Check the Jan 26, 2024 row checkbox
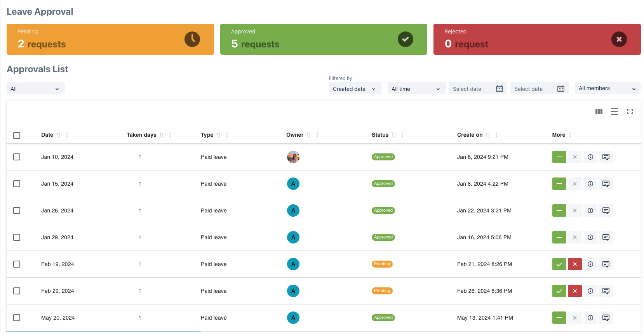 point(17,210)
